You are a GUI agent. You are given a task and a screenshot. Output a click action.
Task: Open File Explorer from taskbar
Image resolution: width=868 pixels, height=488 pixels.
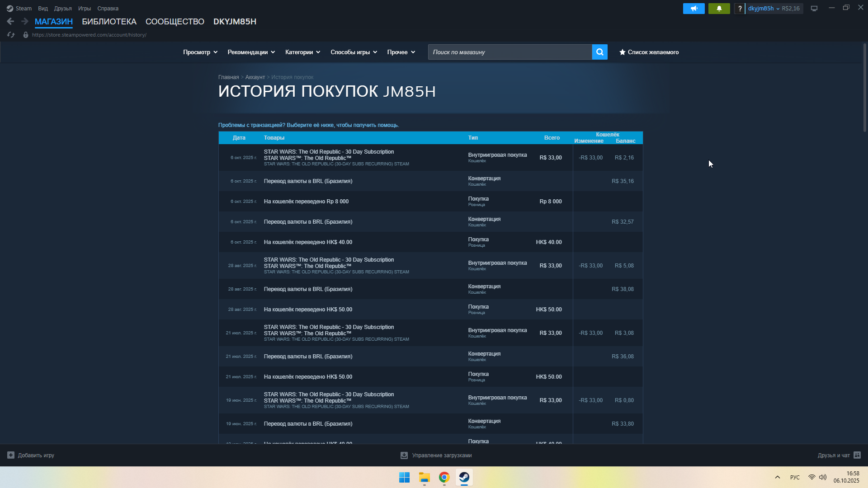(x=424, y=477)
